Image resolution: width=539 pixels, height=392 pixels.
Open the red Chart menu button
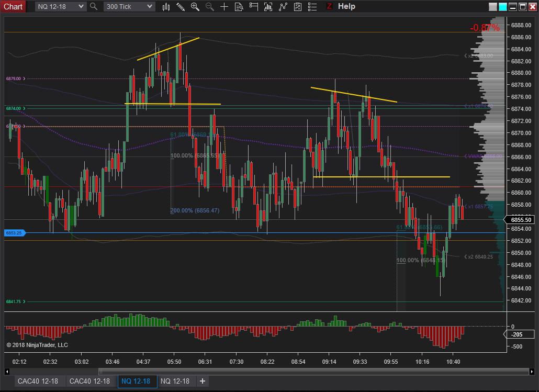(x=13, y=6)
